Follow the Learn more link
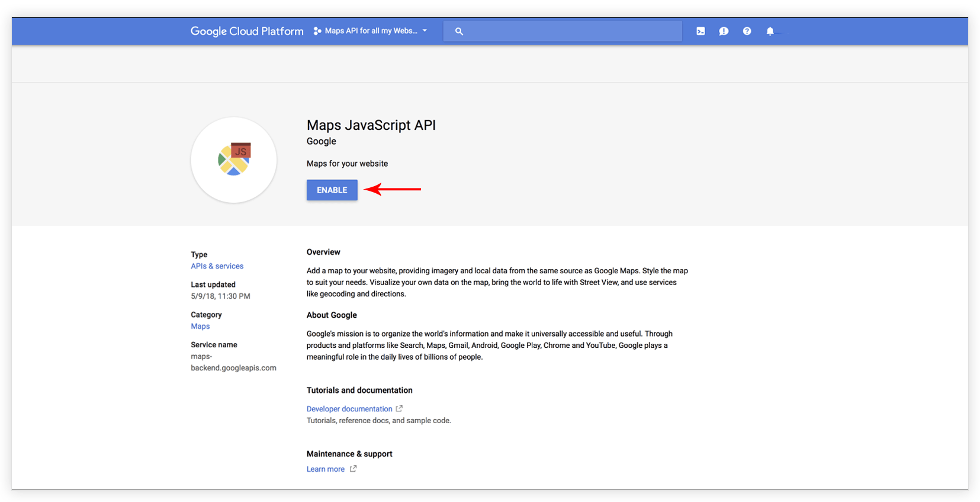The height and width of the screenshot is (502, 980). (x=325, y=469)
